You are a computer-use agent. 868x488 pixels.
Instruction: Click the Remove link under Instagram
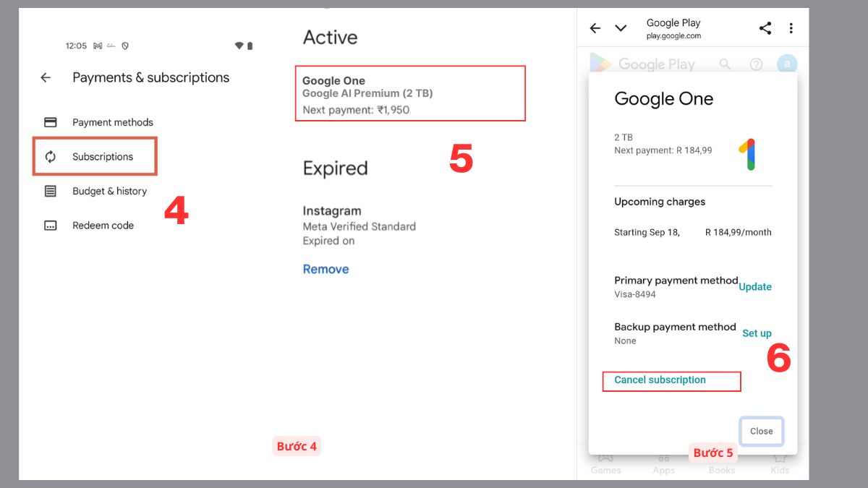coord(325,269)
